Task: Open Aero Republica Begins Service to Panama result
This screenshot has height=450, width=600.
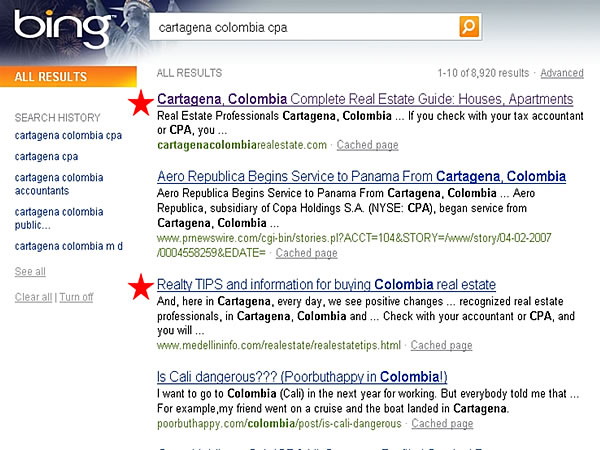Action: pyautogui.click(x=361, y=176)
